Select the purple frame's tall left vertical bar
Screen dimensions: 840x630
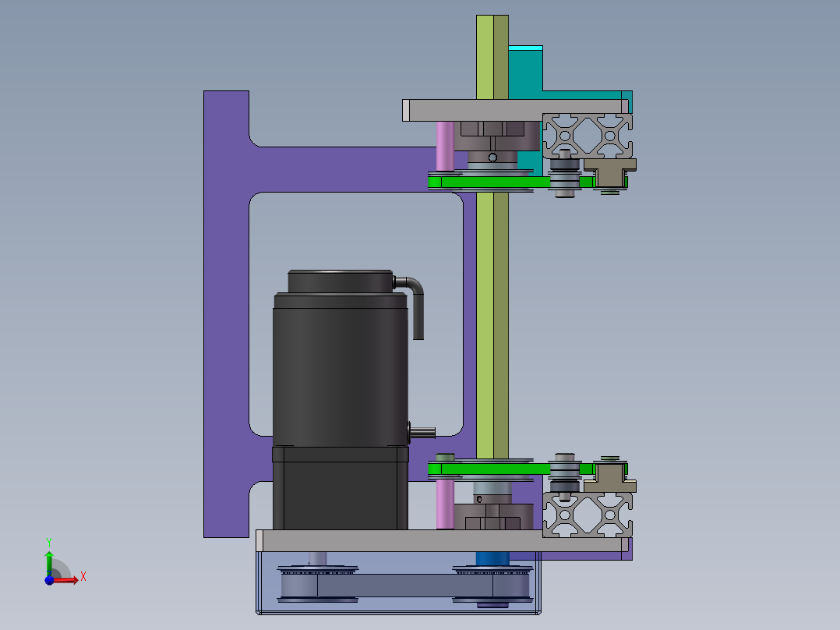click(x=226, y=313)
